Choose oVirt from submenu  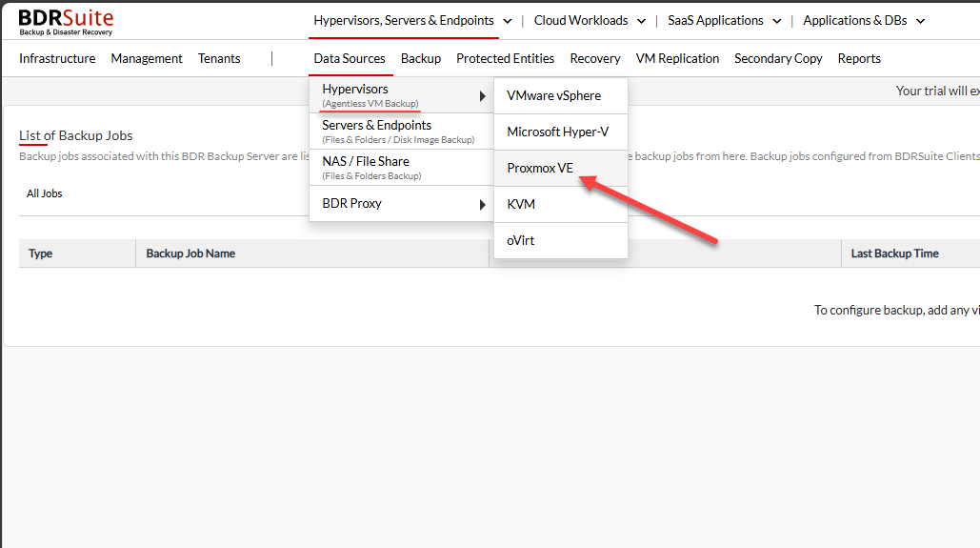pyautogui.click(x=561, y=240)
